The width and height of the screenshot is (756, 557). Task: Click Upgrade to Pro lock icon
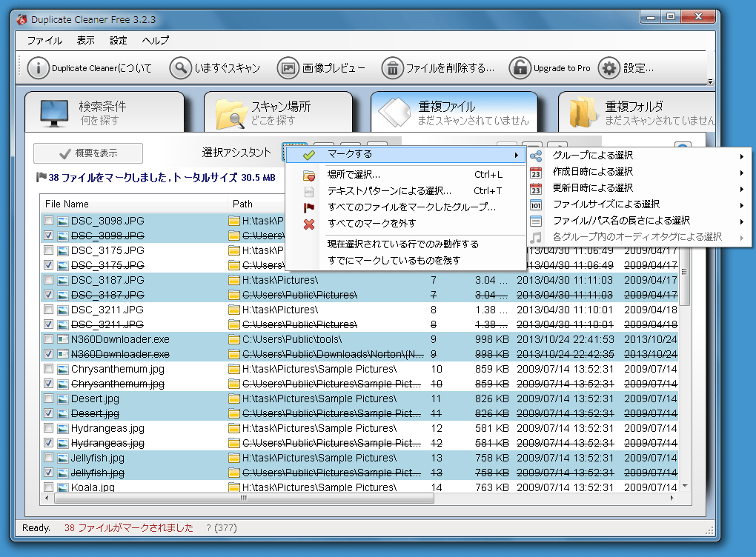point(520,68)
